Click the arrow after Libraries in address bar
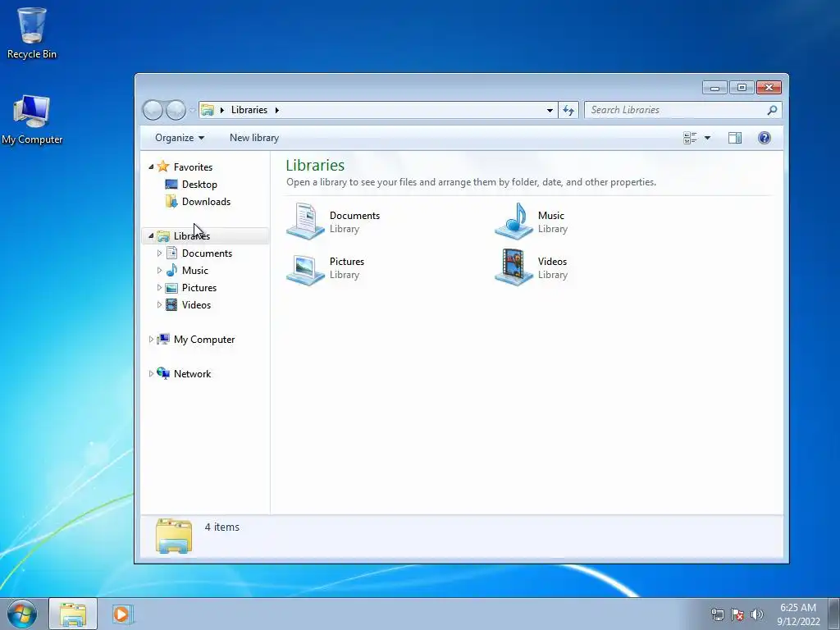Image resolution: width=840 pixels, height=630 pixels. point(277,110)
